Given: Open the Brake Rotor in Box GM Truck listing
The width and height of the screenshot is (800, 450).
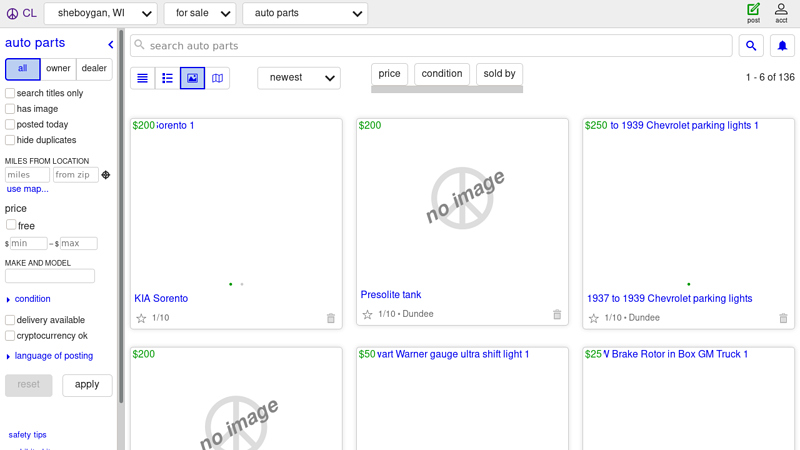Looking at the screenshot, I should pos(676,354).
